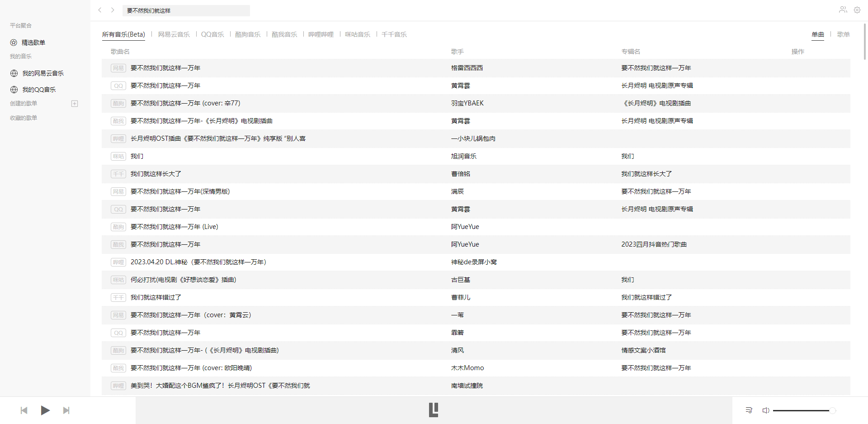
Task: Navigate forward with the right arrow
Action: [112, 10]
